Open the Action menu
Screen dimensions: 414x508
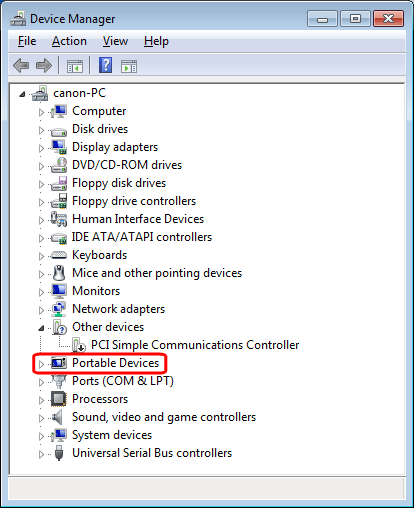pos(69,41)
